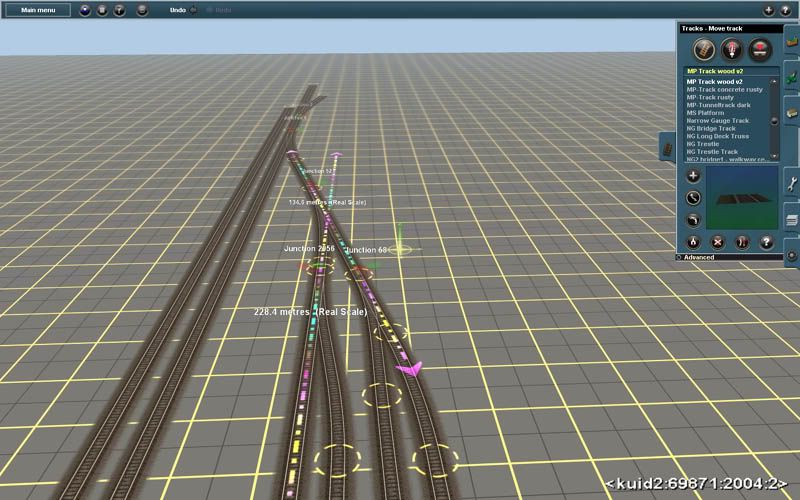Image resolution: width=800 pixels, height=500 pixels.
Task: Open the Topology tab icon
Action: (792, 42)
